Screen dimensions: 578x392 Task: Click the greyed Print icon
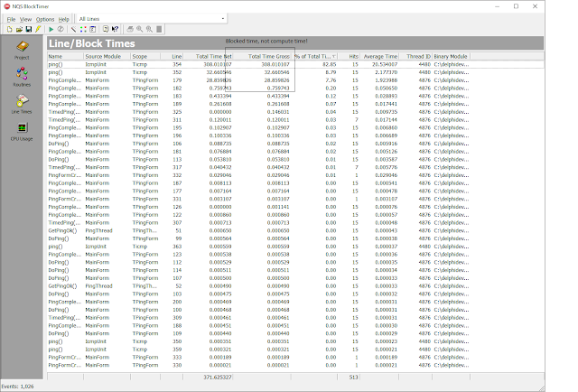pyautogui.click(x=130, y=29)
